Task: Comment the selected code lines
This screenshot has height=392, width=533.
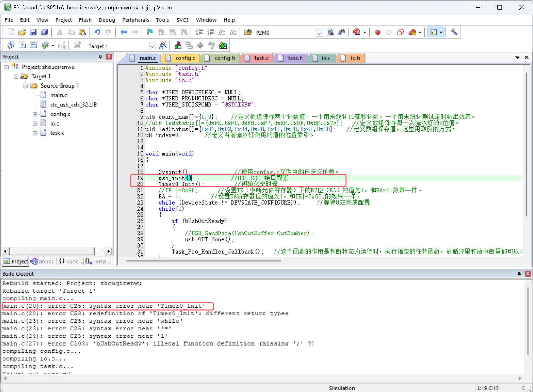Action: click(222, 32)
